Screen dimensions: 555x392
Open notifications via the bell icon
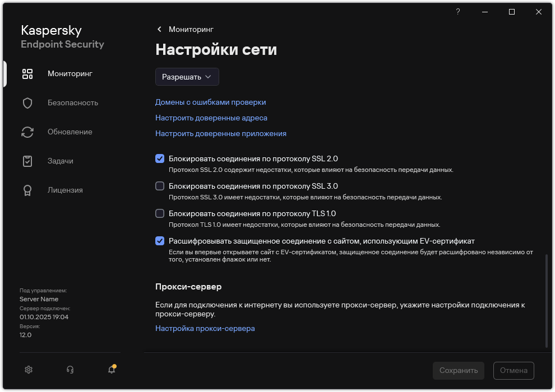[111, 370]
